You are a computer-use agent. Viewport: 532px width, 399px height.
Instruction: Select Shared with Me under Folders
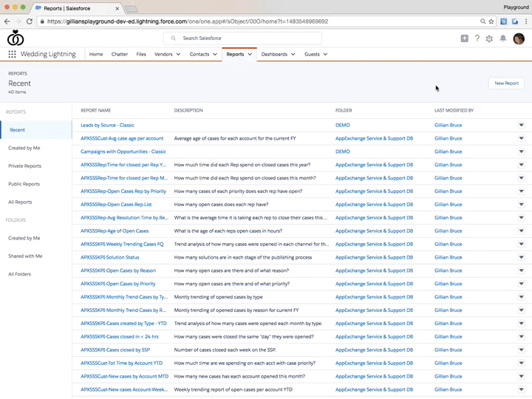point(25,256)
